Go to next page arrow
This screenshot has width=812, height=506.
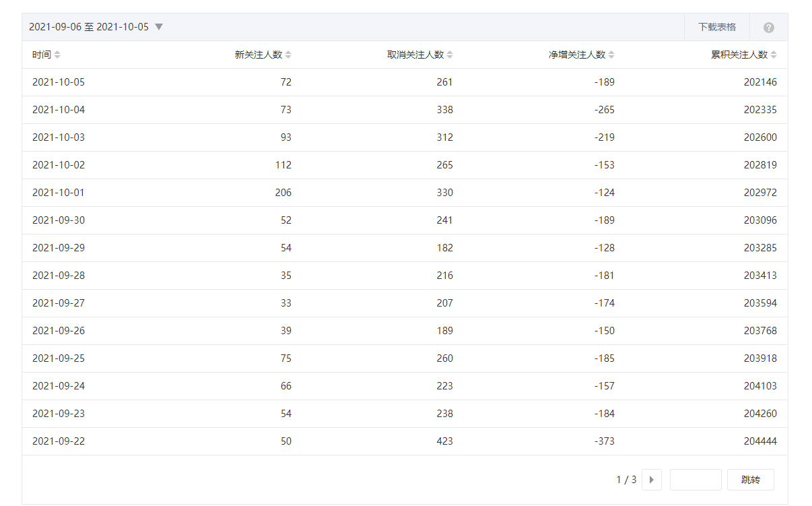pyautogui.click(x=651, y=480)
